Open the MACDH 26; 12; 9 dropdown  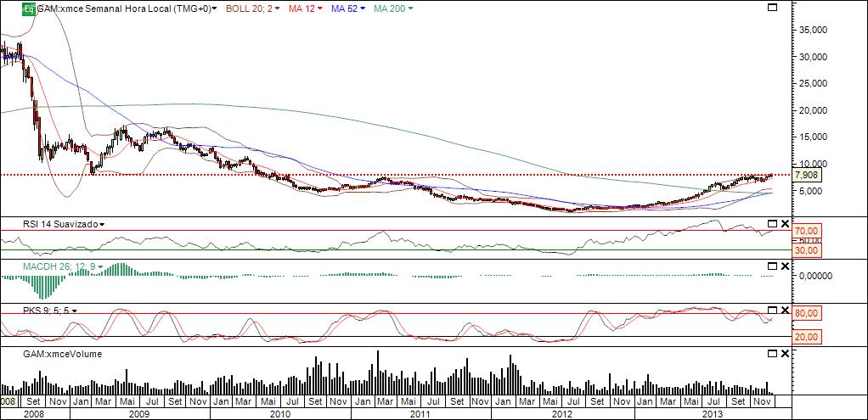pos(100,266)
